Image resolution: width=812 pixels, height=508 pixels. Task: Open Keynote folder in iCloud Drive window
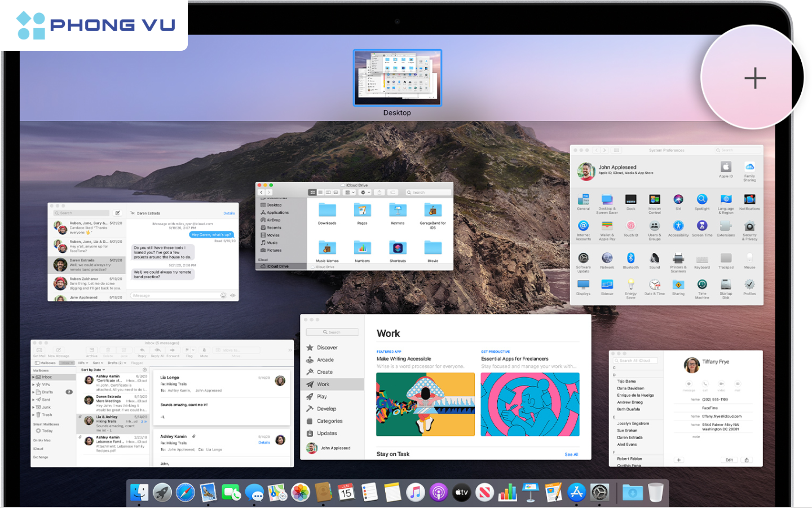click(398, 214)
